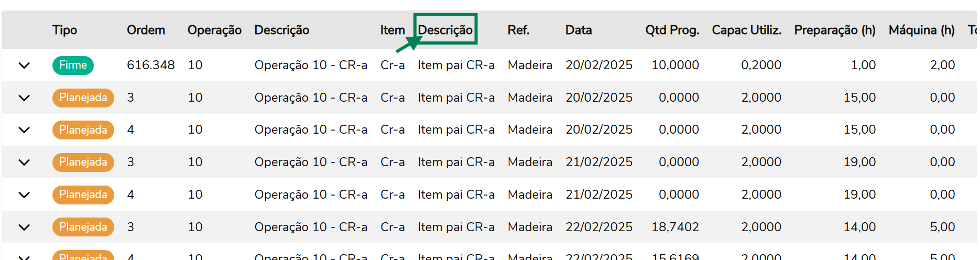Click the 18,7402 Qtd Prog. value

675,227
